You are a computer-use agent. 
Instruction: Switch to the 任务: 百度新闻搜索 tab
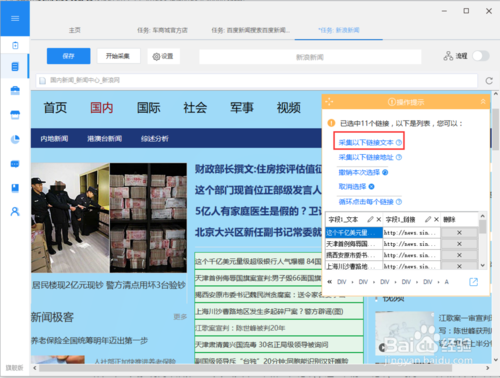[x=250, y=30]
